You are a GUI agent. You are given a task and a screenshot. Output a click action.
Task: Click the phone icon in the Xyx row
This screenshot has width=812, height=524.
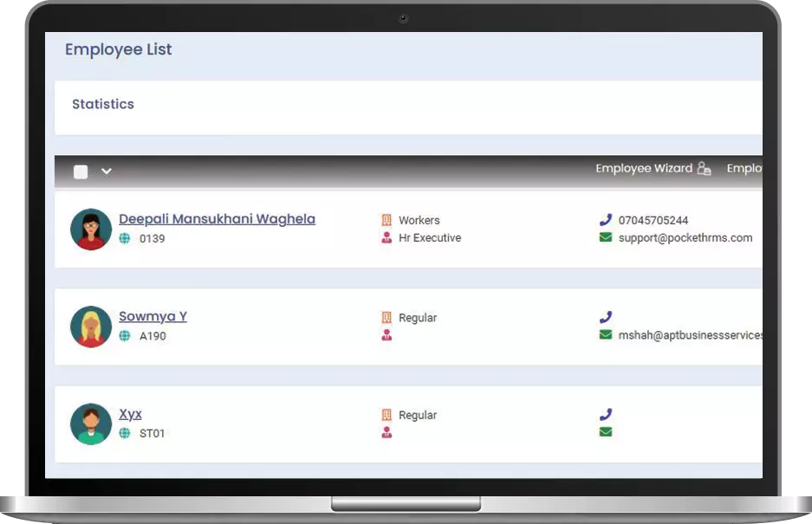tap(606, 414)
